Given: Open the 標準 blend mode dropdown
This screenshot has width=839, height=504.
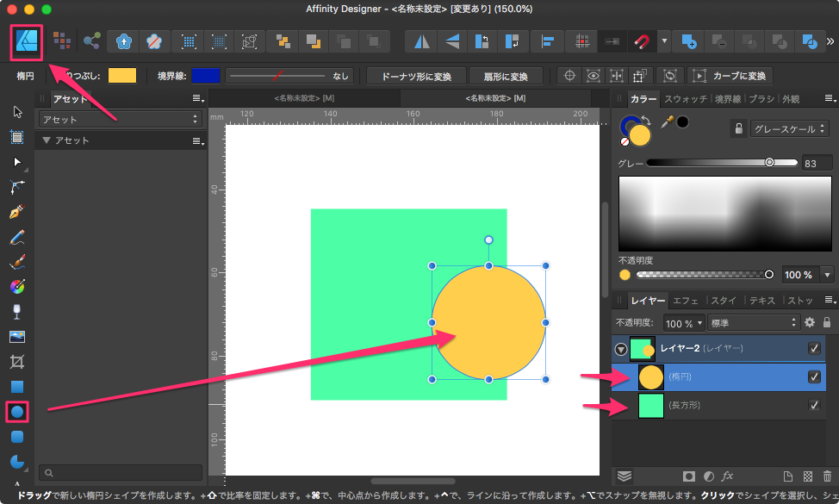Looking at the screenshot, I should 753,323.
